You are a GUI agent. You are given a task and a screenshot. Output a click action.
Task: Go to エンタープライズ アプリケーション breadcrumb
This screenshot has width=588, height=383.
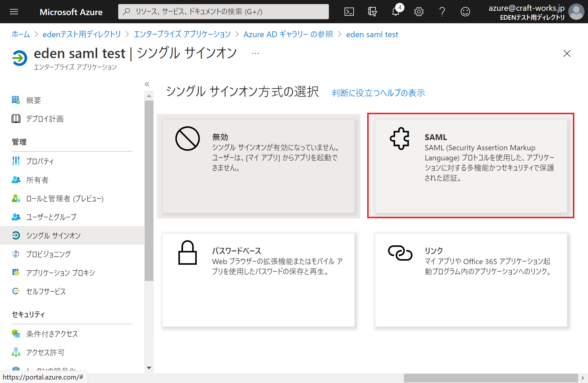(x=182, y=34)
